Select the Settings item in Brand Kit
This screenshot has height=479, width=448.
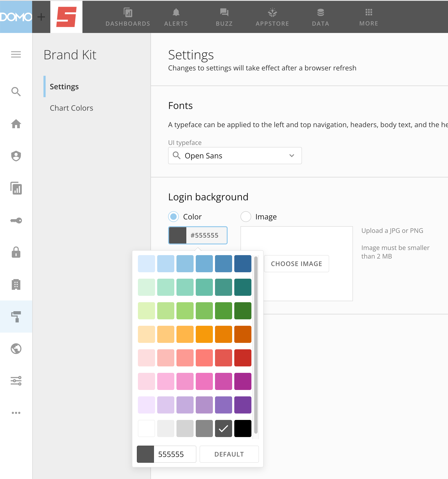click(64, 86)
